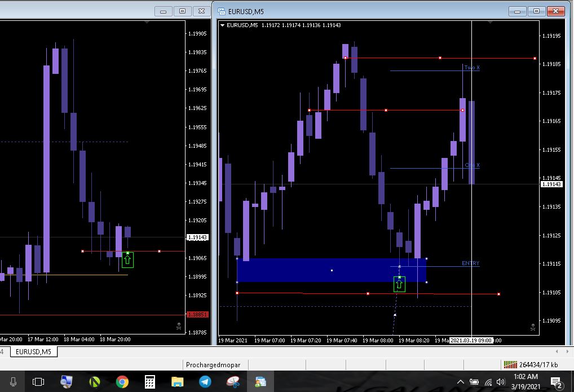
Task: Select the ENTRY label in right chart
Action: click(470, 263)
